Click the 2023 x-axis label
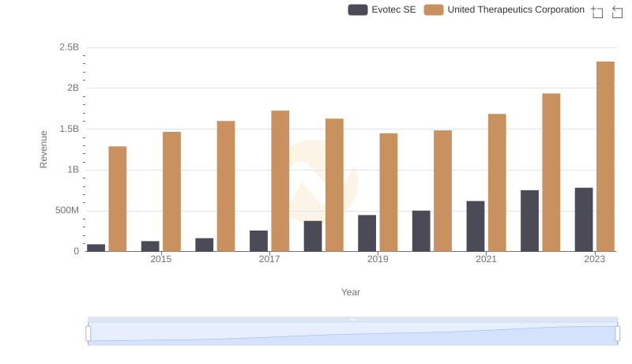The image size is (632, 364). [x=595, y=259]
